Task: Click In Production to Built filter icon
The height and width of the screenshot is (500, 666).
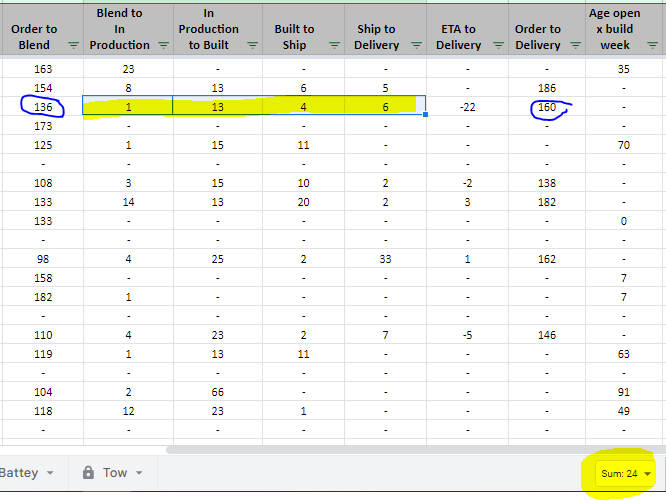Action: click(x=249, y=46)
